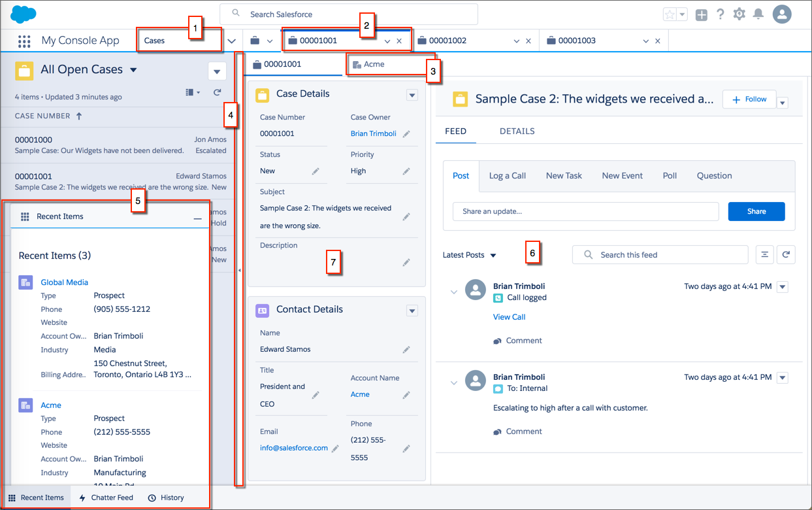Click the Share an update field
Viewport: 812px width, 510px height.
(x=586, y=211)
